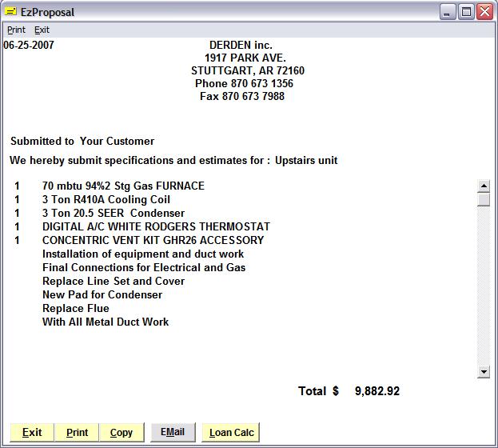
Task: Click 'STUTTGART, AR 72160' text
Action: point(248,70)
